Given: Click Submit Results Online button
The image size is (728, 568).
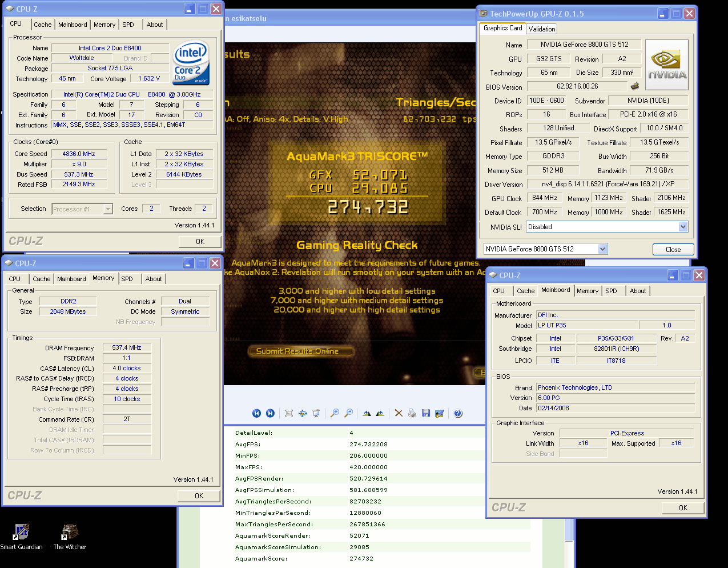Looking at the screenshot, I should tap(301, 351).
